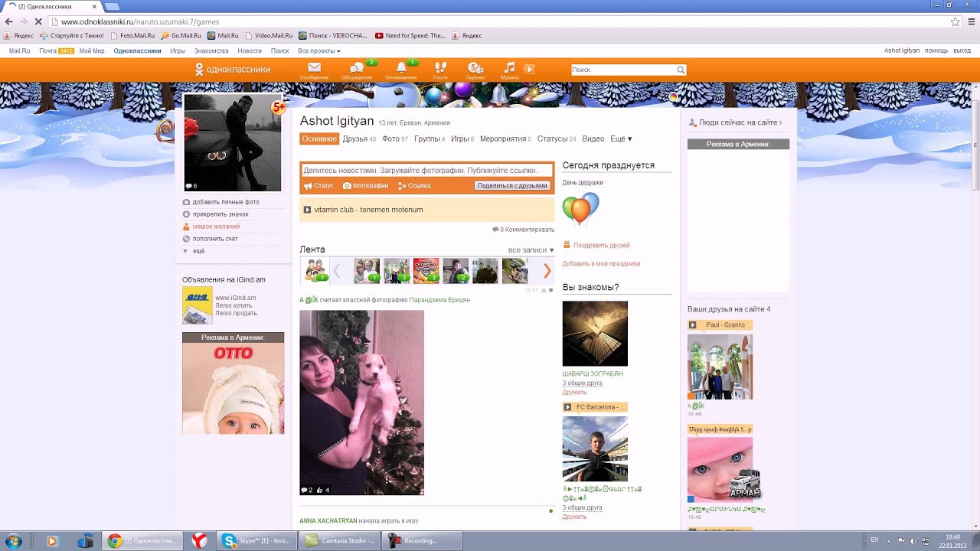Click the Поздравить друзей link
This screenshot has height=551, width=980.
[601, 245]
